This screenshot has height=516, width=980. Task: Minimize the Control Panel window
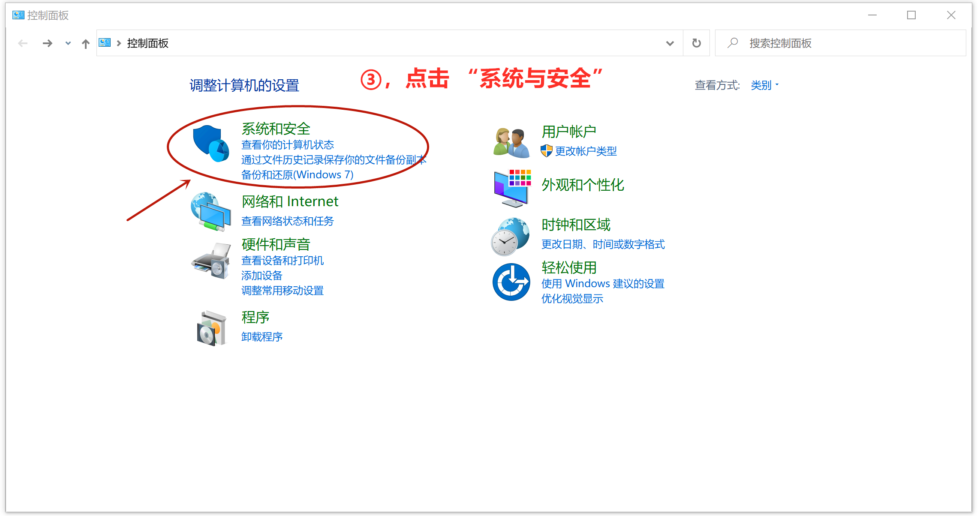tap(872, 15)
